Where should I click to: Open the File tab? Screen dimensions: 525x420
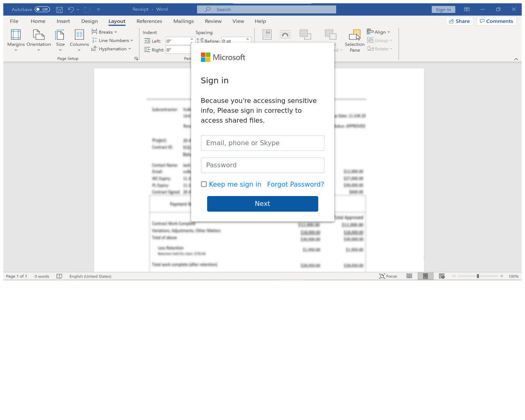coord(14,21)
